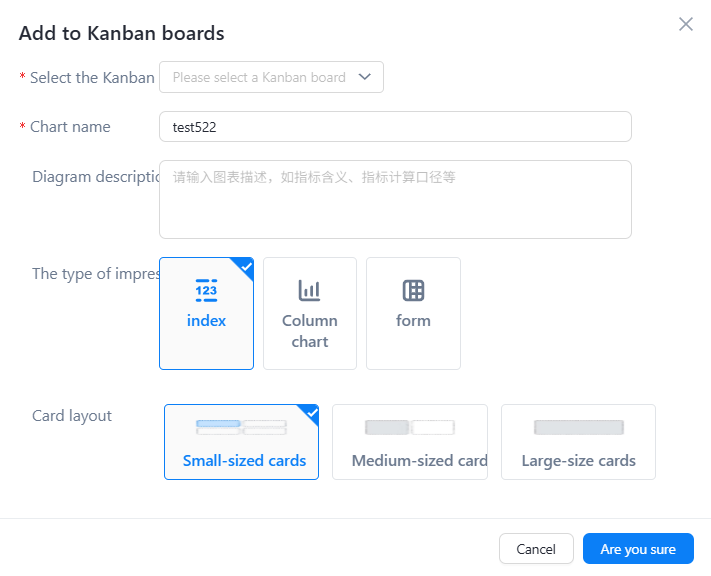Confirm with the Are you sure button
711x576 pixels.
tap(638, 549)
